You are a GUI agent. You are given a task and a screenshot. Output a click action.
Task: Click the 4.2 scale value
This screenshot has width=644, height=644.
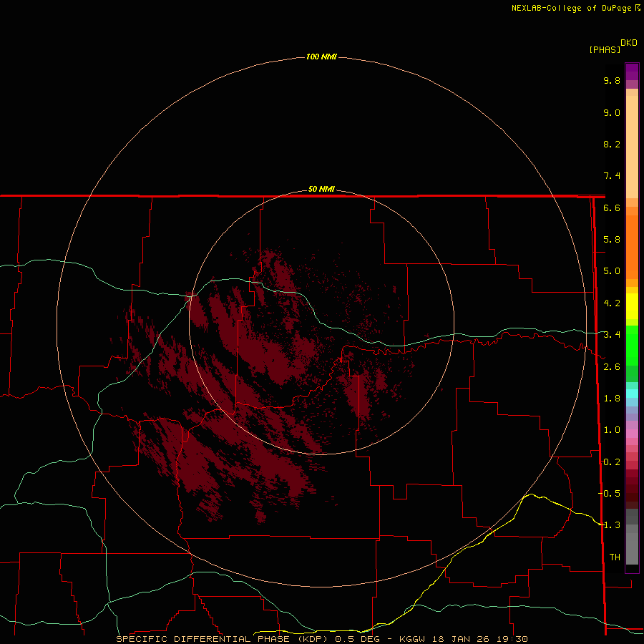point(612,303)
